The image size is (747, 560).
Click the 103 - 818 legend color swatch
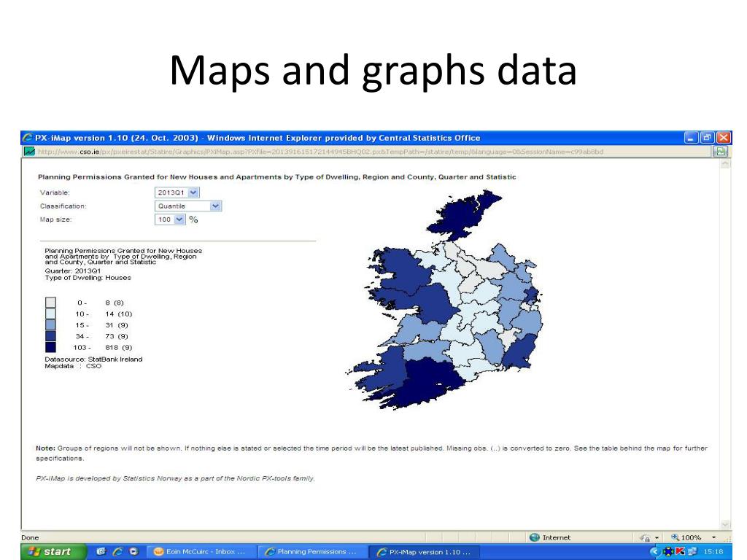pos(50,347)
